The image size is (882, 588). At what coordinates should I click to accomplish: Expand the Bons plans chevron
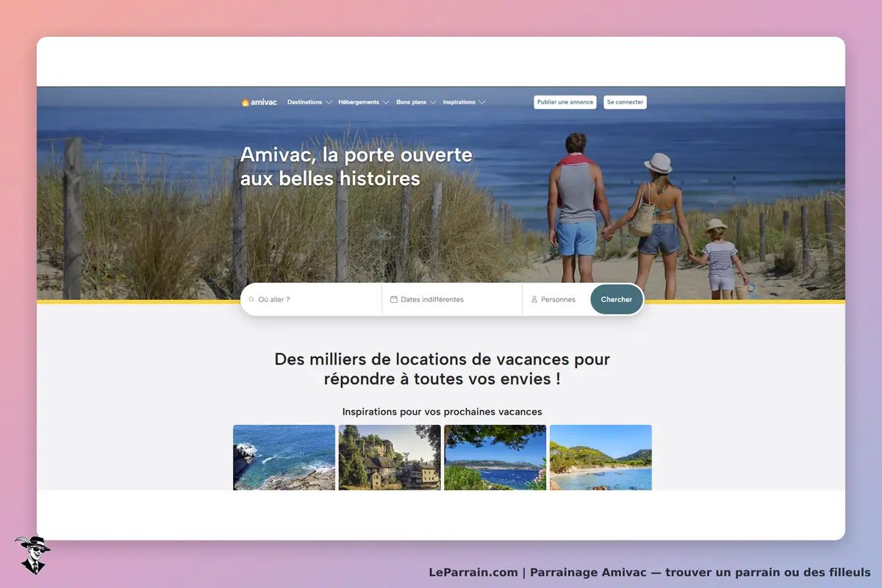point(433,102)
